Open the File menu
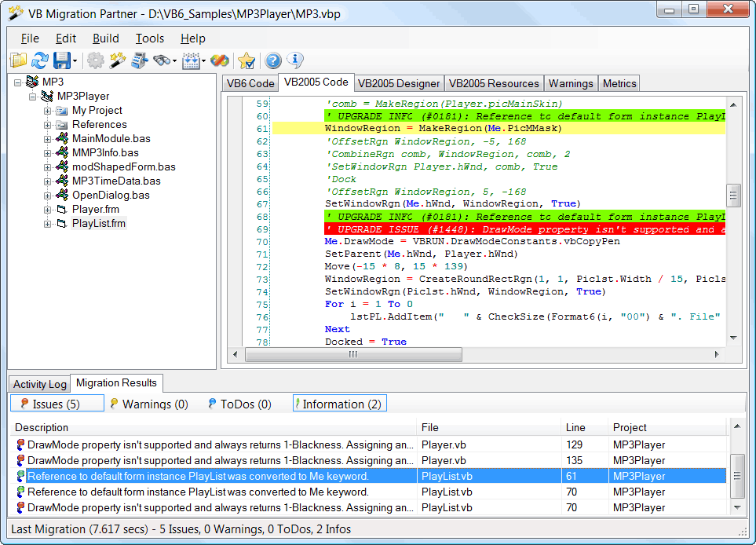The width and height of the screenshot is (756, 545). pos(30,38)
